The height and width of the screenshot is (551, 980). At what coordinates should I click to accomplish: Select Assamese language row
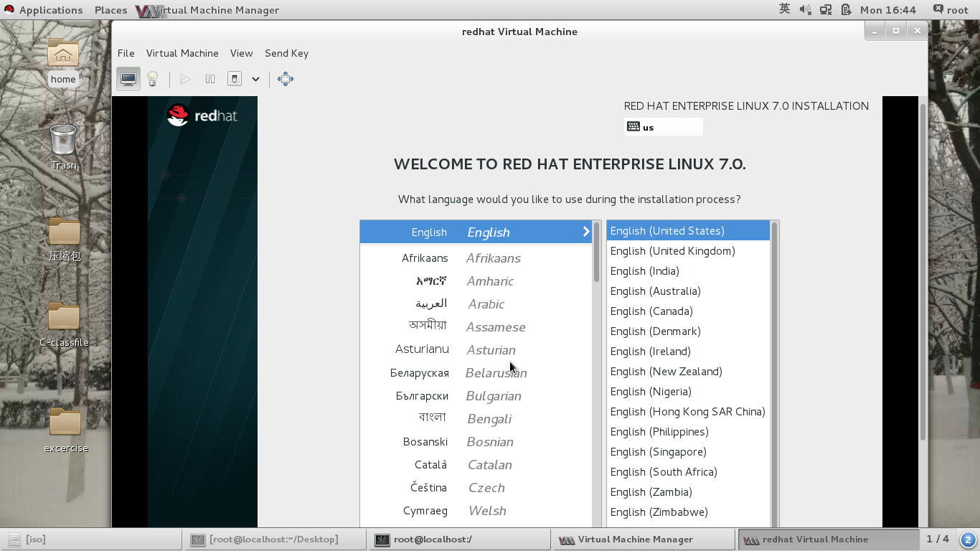(x=476, y=327)
